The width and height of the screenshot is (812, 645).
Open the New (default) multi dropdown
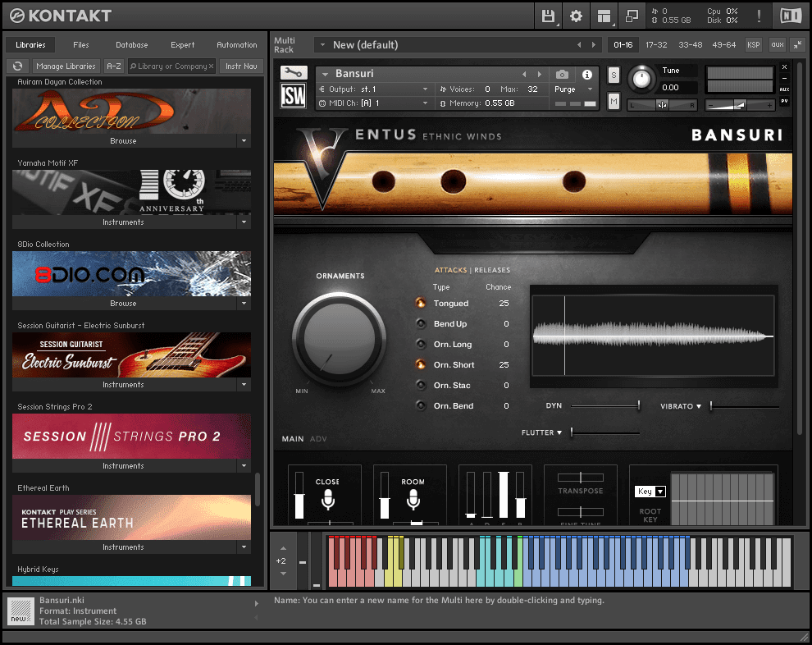click(322, 45)
